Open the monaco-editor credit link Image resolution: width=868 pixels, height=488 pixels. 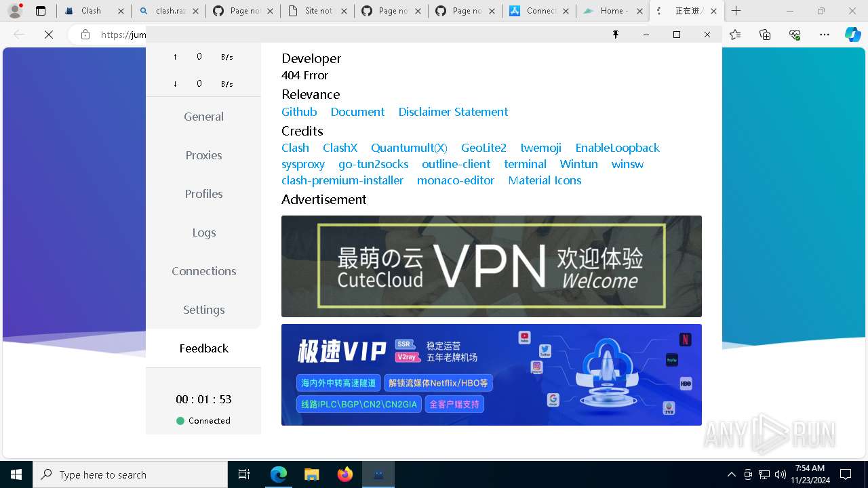point(456,180)
